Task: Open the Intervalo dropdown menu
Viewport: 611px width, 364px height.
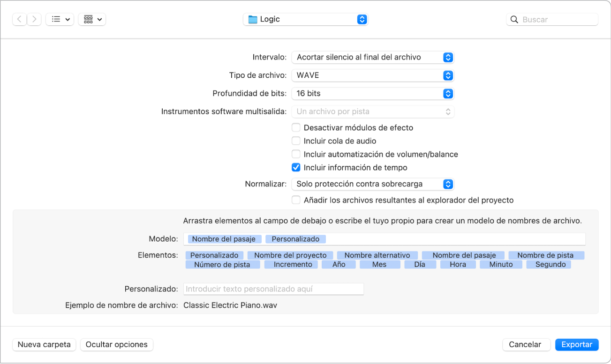Action: [x=373, y=57]
